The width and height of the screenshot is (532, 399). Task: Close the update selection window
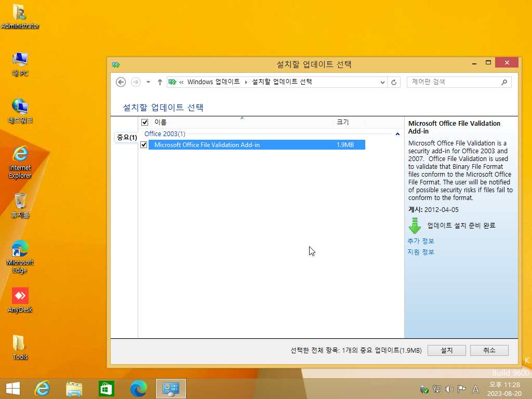click(x=507, y=63)
